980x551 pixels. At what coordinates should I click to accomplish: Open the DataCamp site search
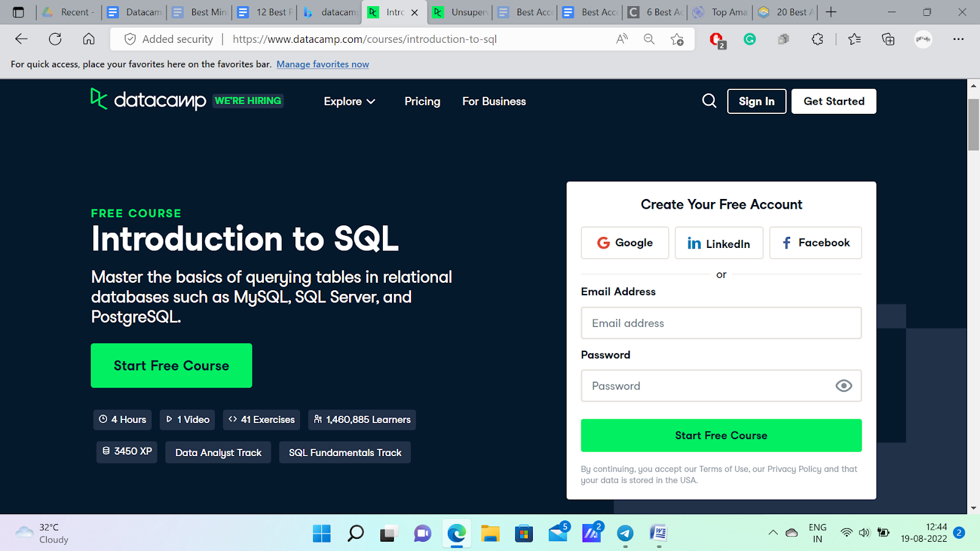tap(709, 101)
